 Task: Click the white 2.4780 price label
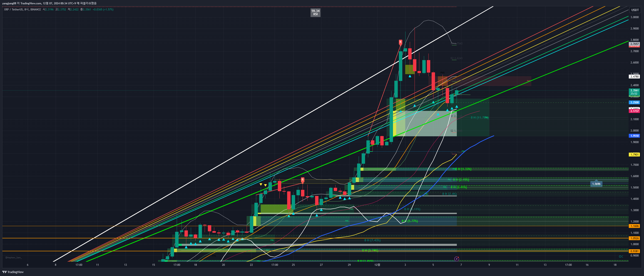coord(634,77)
